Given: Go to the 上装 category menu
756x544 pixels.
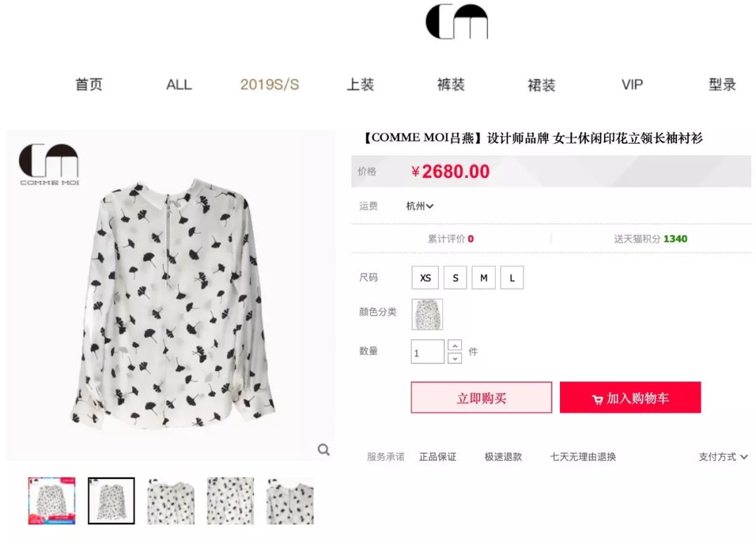Looking at the screenshot, I should click(x=360, y=85).
